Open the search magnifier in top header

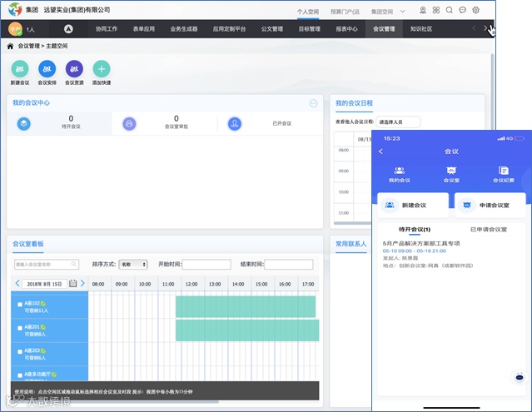click(450, 10)
